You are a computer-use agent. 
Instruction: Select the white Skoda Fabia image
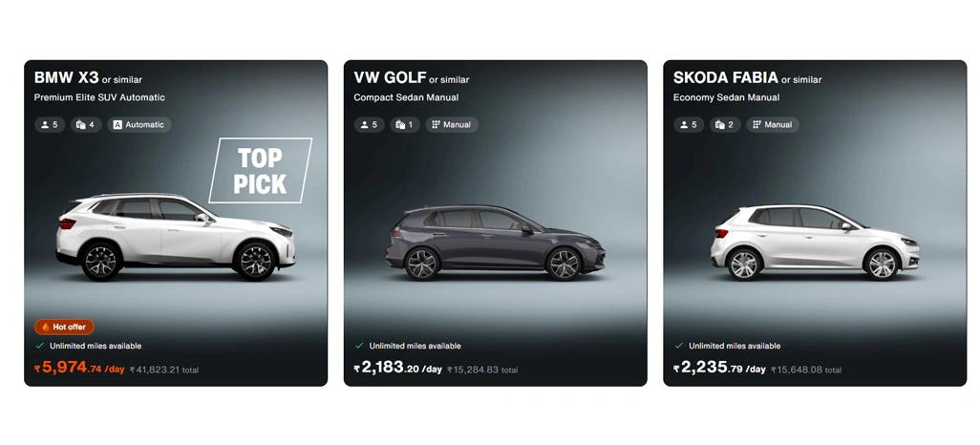click(815, 243)
